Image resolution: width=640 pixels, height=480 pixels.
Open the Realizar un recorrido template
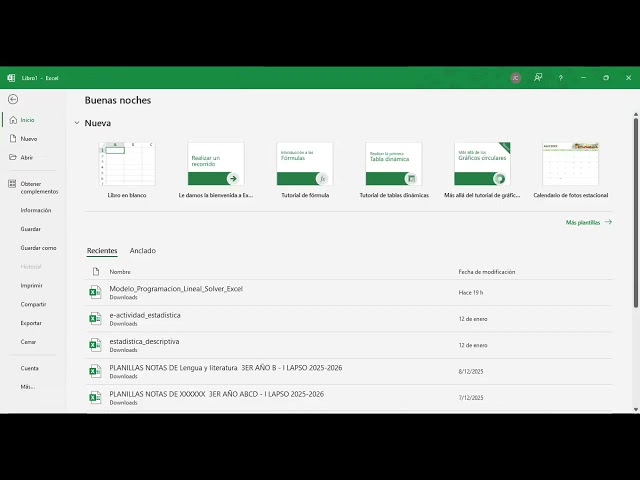tap(216, 170)
